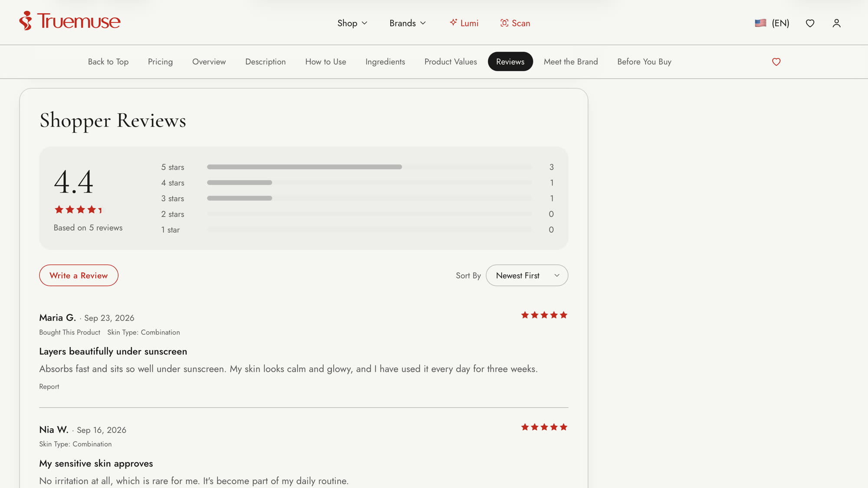This screenshot has height=488, width=868.
Task: Go to the Pricing section
Action: pos(160,62)
